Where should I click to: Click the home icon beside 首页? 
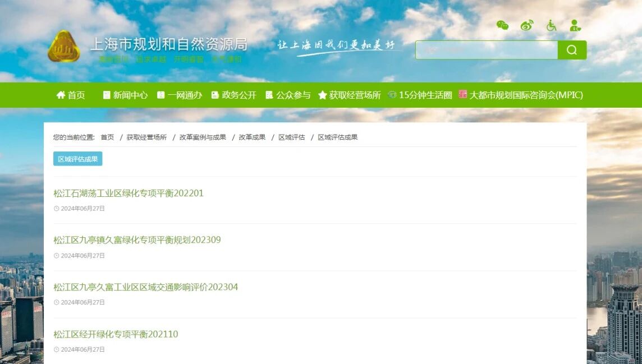[61, 95]
